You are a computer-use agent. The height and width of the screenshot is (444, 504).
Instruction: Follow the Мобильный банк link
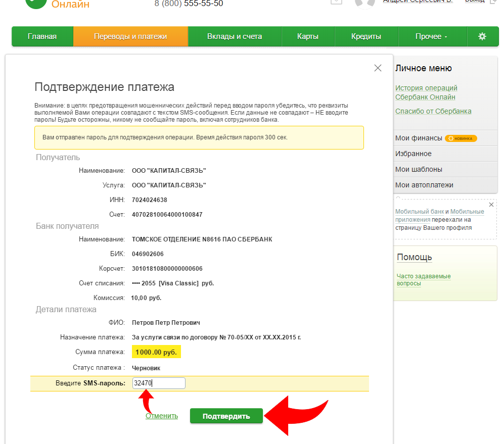click(420, 212)
